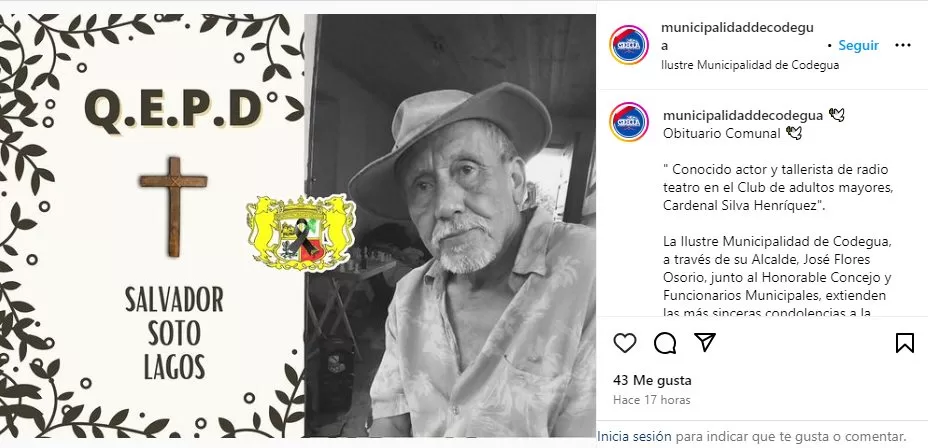Like the post with the heart icon

tap(624, 343)
